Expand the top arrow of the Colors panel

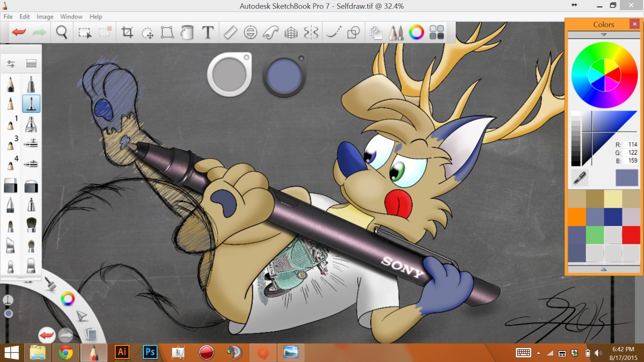(x=604, y=35)
